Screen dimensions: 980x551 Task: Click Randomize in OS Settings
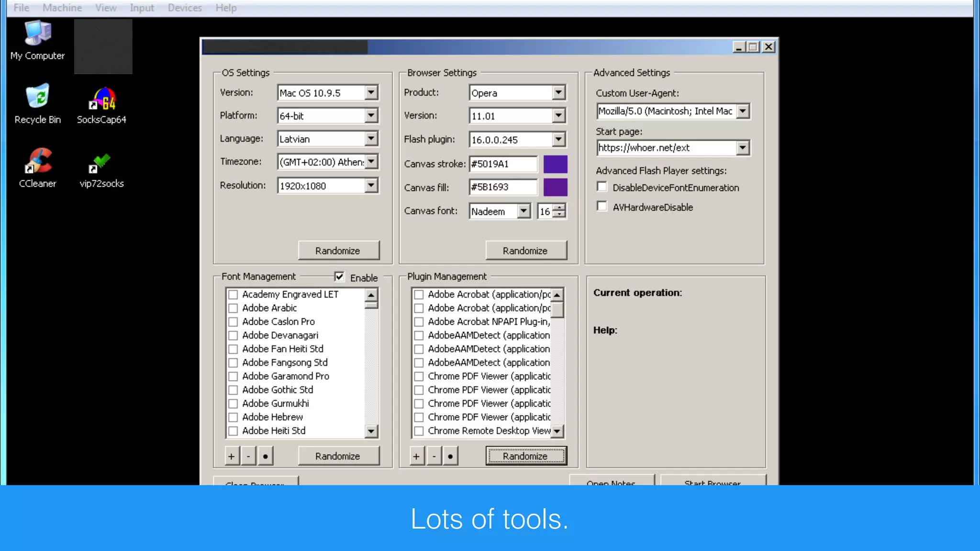[338, 251]
